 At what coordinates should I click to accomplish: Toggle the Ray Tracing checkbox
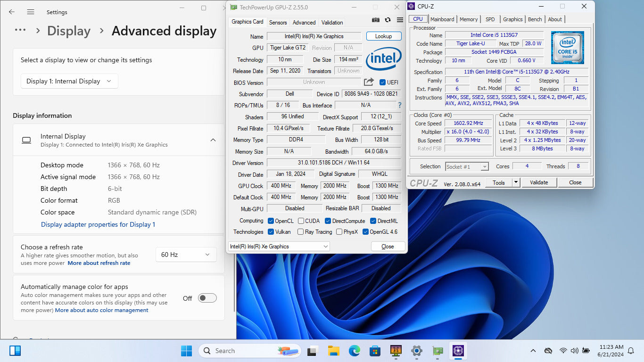point(300,232)
